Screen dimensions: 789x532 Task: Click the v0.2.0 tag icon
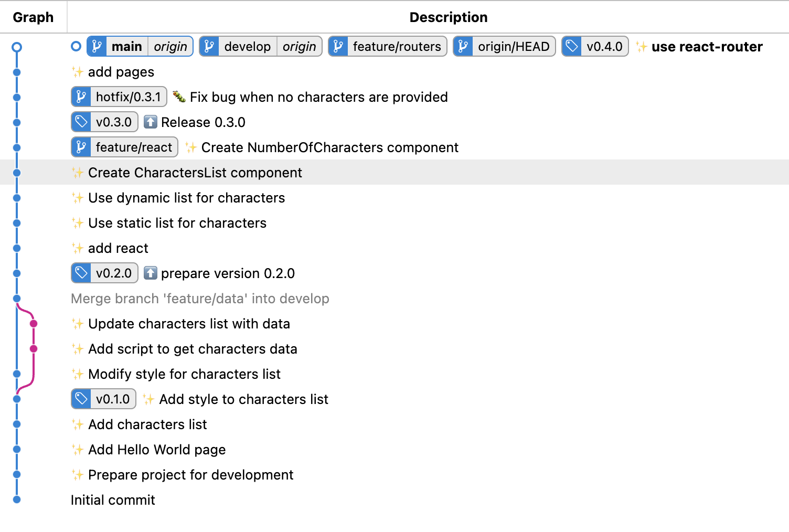(x=81, y=273)
